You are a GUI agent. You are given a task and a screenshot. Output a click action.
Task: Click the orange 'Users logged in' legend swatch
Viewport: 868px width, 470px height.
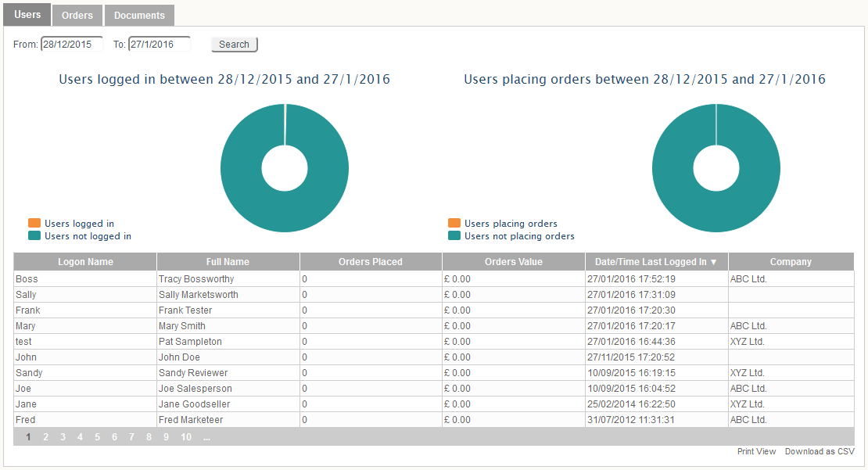(34, 224)
